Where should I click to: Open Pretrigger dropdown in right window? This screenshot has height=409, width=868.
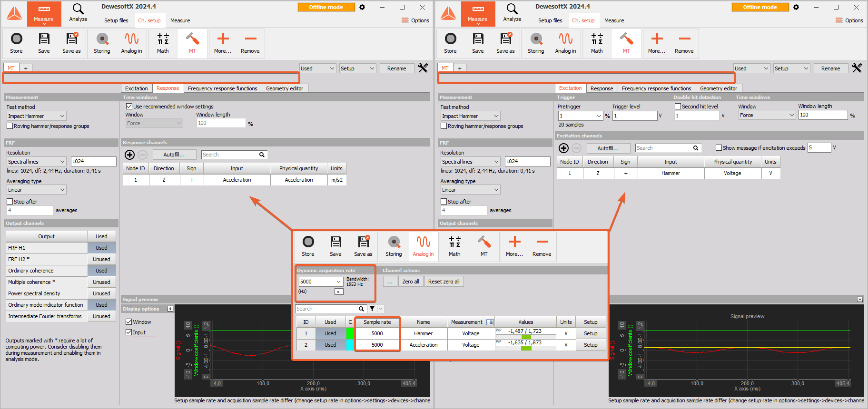tap(581, 116)
